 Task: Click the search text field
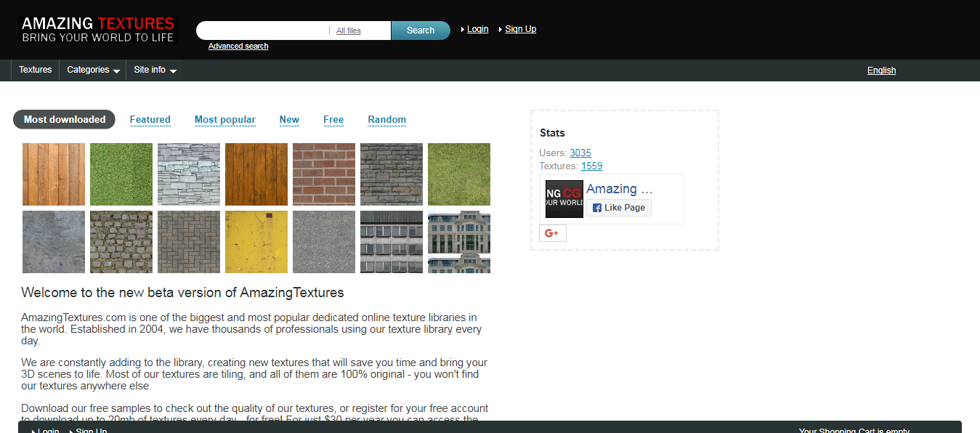(262, 31)
